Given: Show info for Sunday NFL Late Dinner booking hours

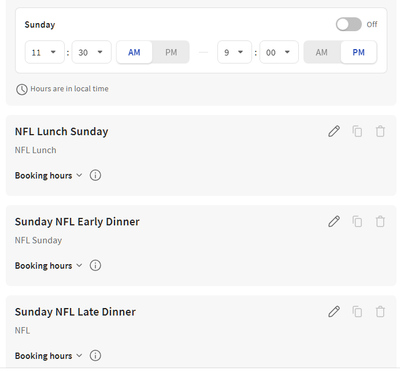Looking at the screenshot, I should pos(95,356).
